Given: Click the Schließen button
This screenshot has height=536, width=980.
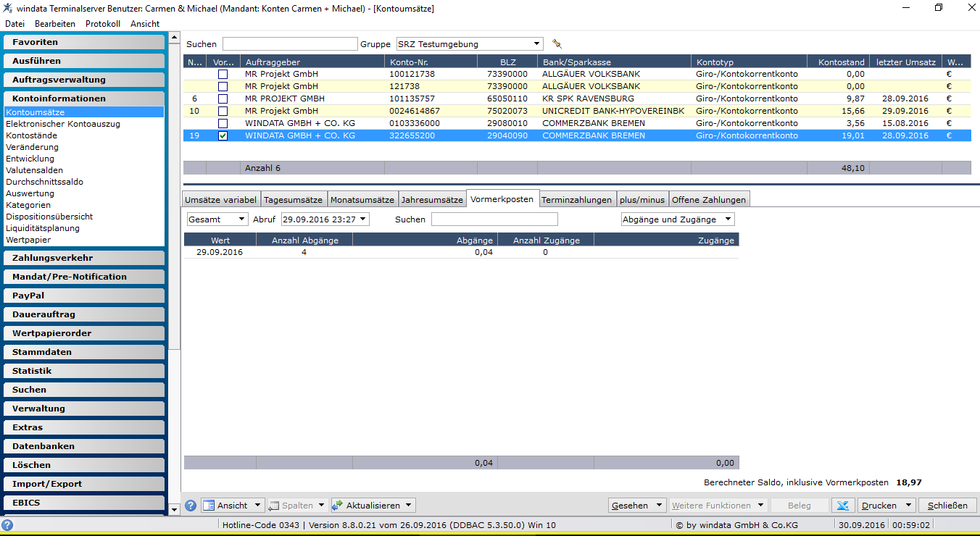Looking at the screenshot, I should [947, 506].
